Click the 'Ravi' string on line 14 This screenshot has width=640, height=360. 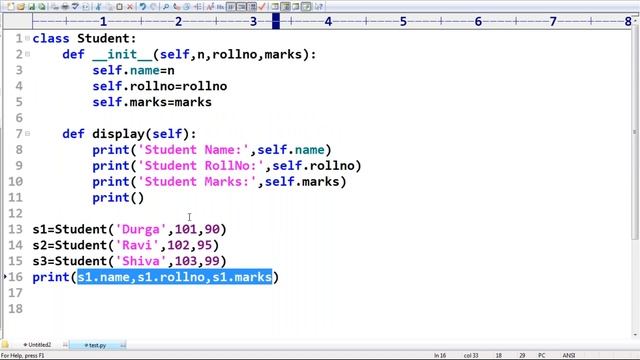point(137,245)
